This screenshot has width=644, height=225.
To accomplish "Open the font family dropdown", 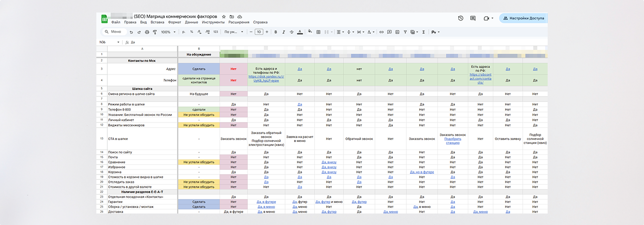I will (234, 32).
